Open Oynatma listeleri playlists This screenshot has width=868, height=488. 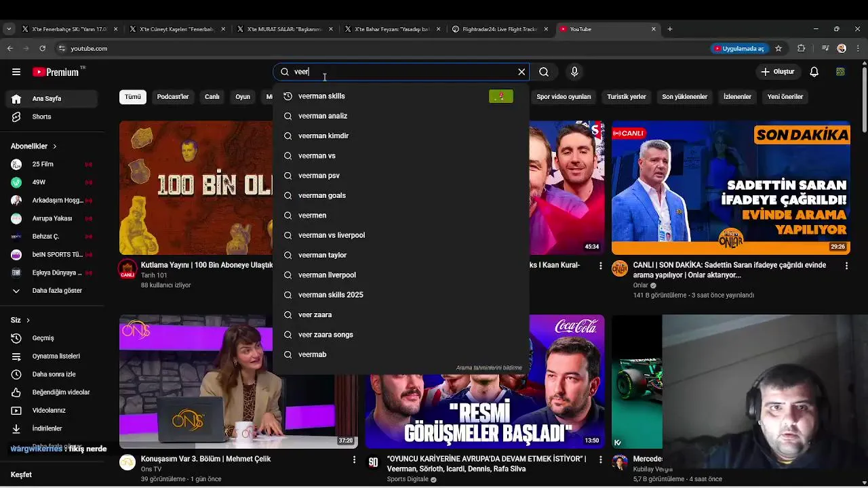click(x=52, y=356)
